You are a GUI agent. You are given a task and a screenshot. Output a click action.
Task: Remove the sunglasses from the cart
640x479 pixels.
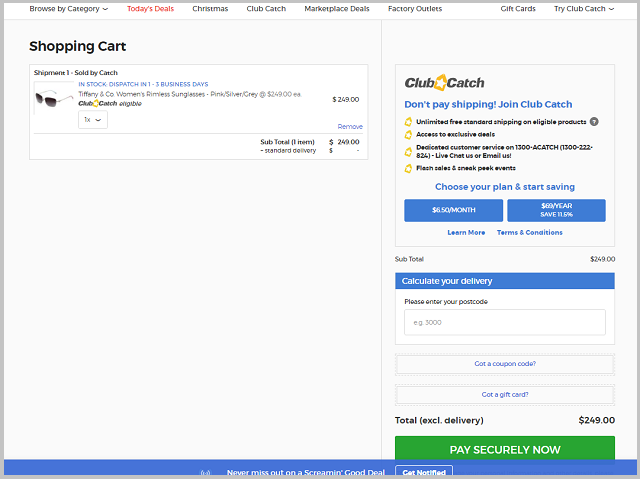click(350, 126)
